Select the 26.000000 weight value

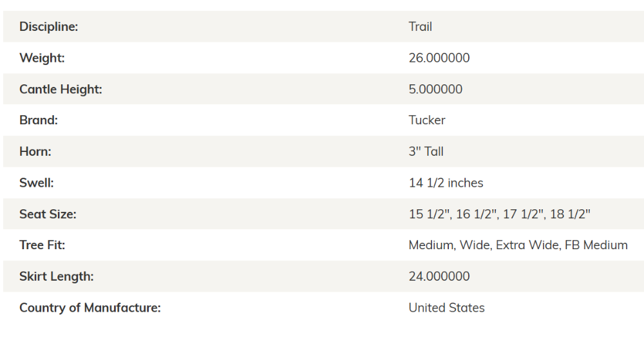point(439,58)
